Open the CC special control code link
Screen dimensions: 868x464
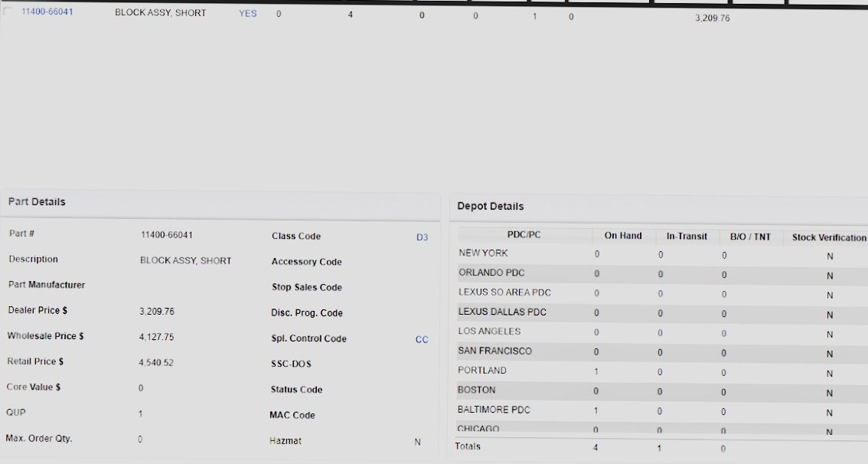click(x=422, y=339)
